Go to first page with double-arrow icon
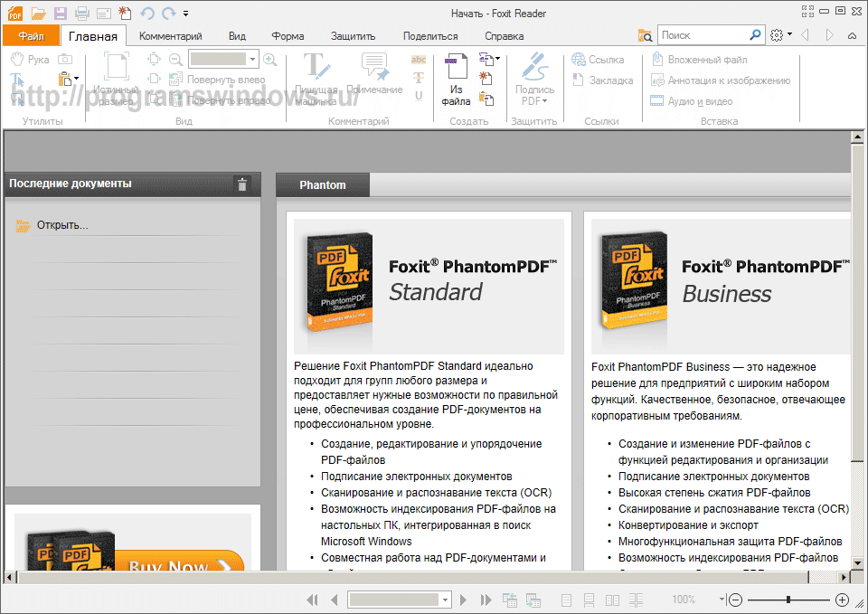This screenshot has height=614, width=868. pos(312,600)
